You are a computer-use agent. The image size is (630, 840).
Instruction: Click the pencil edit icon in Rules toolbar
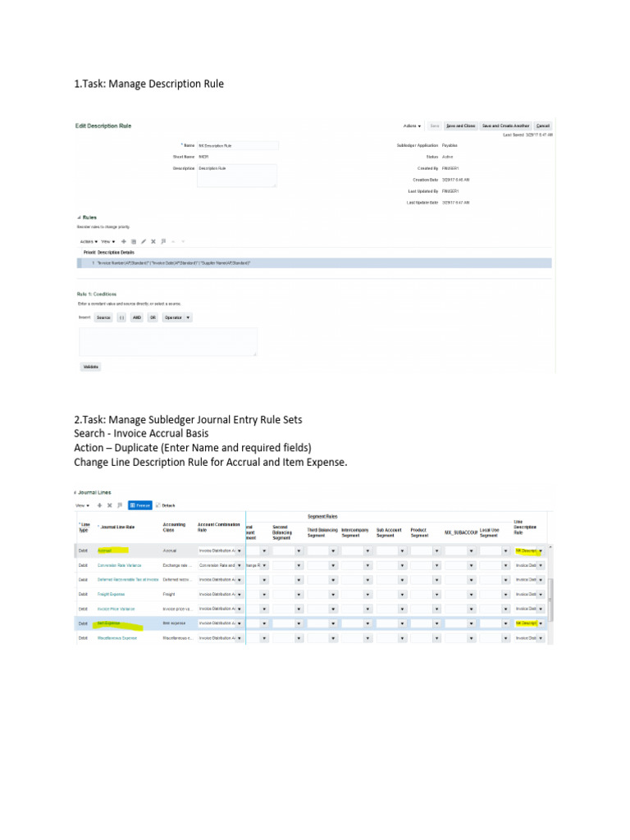(144, 242)
